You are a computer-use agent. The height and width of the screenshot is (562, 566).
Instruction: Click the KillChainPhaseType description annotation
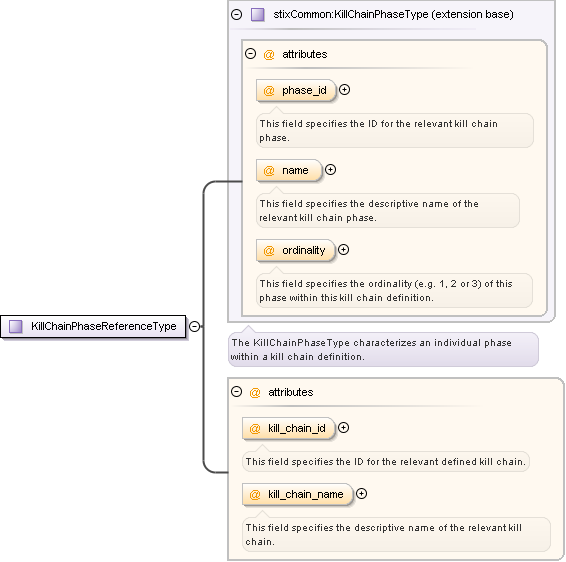383,349
